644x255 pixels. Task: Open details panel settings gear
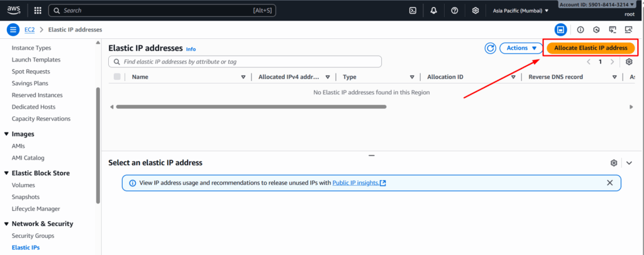[x=614, y=163]
